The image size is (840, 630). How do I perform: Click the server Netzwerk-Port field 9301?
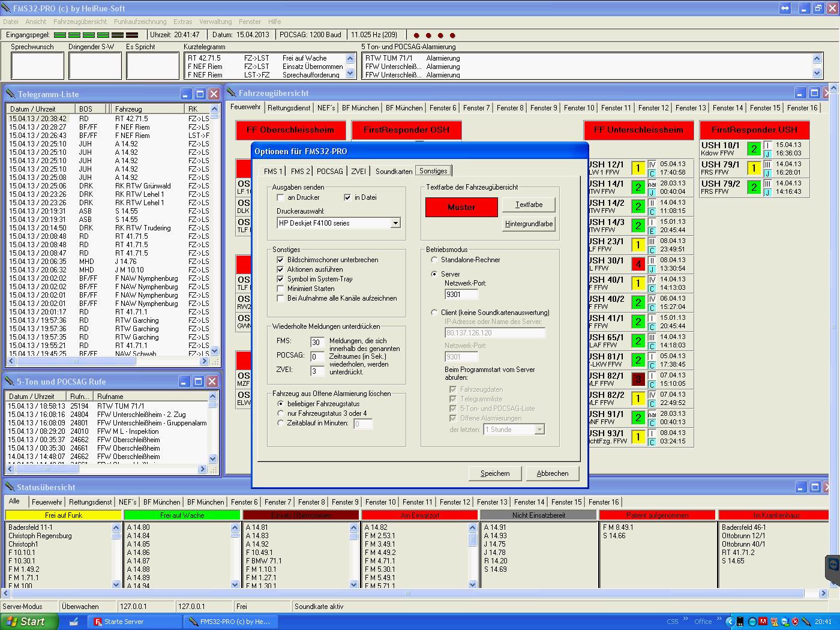click(461, 294)
